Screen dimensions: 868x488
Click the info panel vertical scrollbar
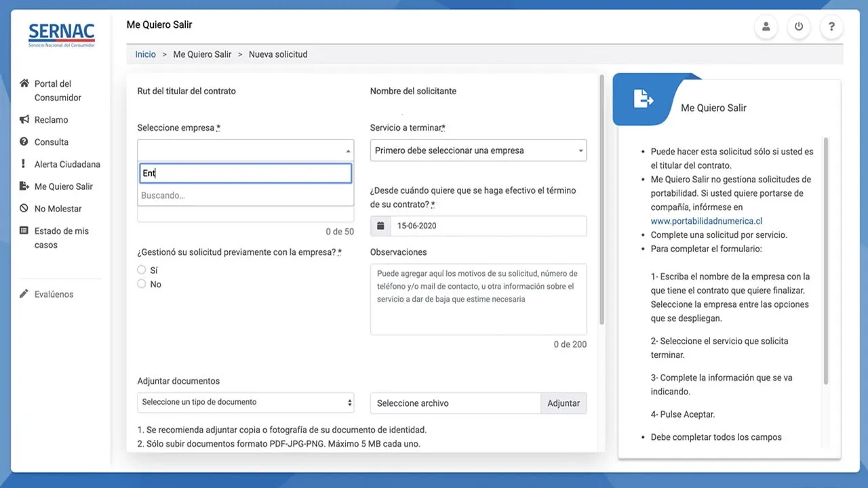click(826, 261)
